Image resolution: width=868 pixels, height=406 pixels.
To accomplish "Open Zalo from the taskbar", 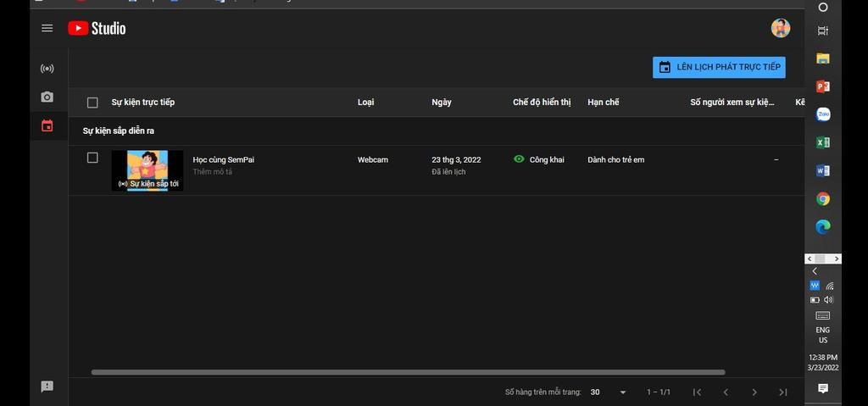I will (x=823, y=114).
